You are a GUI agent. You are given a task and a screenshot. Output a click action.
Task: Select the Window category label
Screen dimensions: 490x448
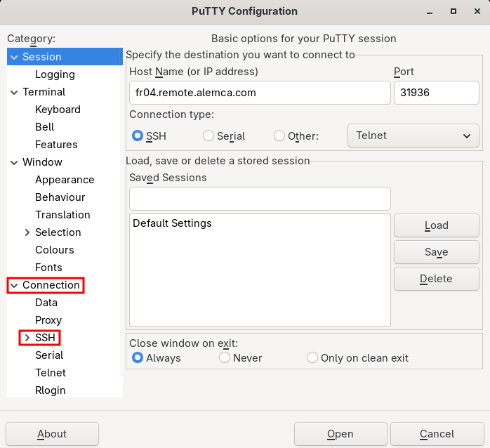click(42, 162)
